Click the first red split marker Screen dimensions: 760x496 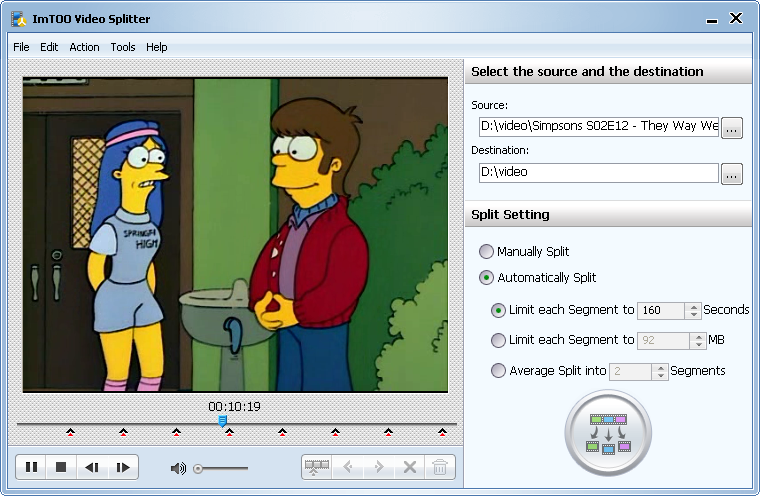click(70, 432)
